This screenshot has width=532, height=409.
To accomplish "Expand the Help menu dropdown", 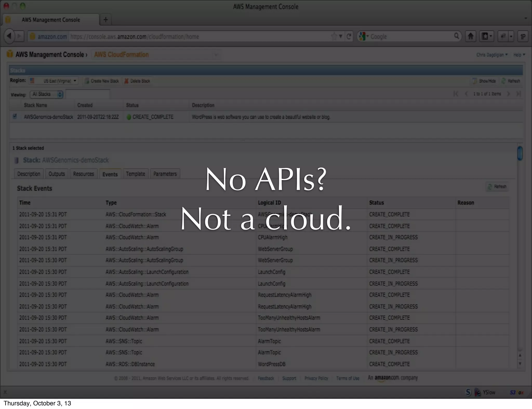I will [519, 55].
